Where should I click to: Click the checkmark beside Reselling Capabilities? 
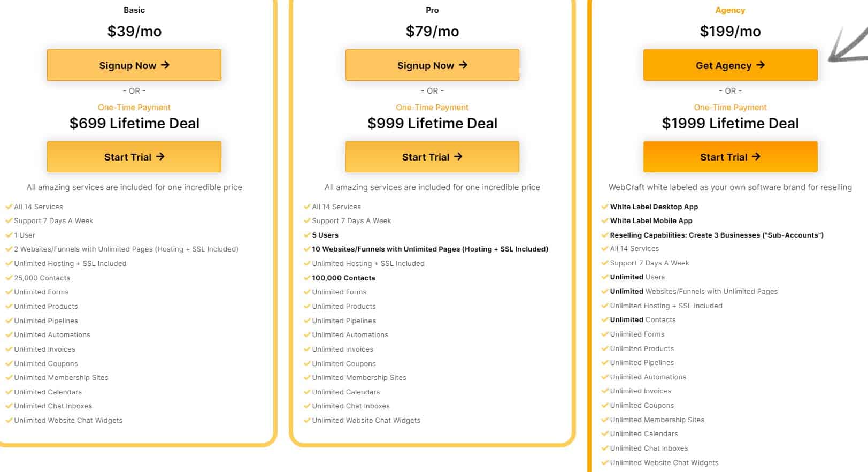[x=605, y=235]
